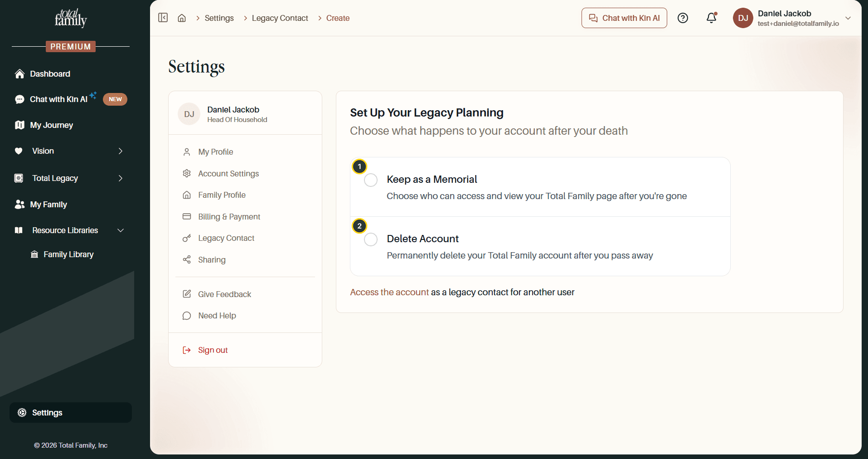Click the Dashboard house icon in sidebar
Image resolution: width=868 pixels, height=459 pixels.
pyautogui.click(x=19, y=74)
